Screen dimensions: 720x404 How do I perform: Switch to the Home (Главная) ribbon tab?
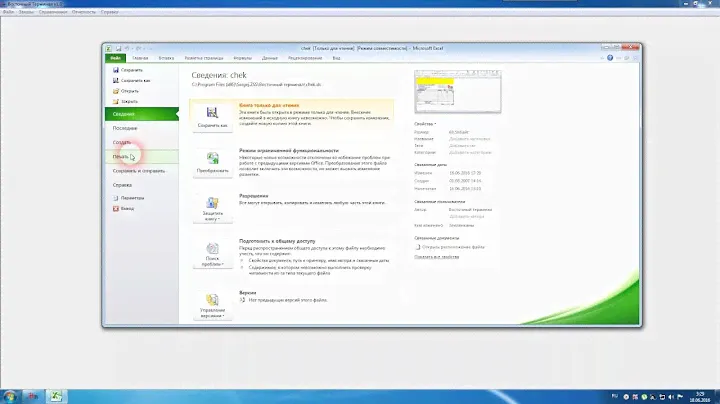tap(141, 59)
